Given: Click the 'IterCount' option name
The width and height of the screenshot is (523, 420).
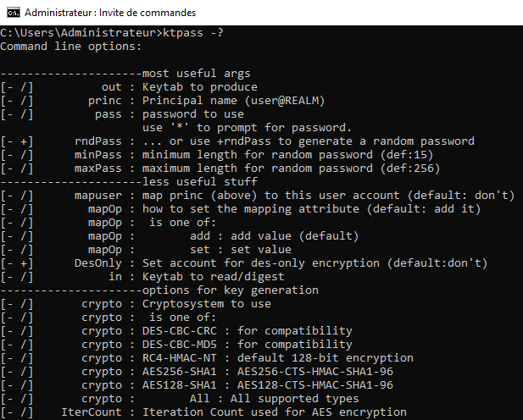Looking at the screenshot, I should tap(92, 412).
